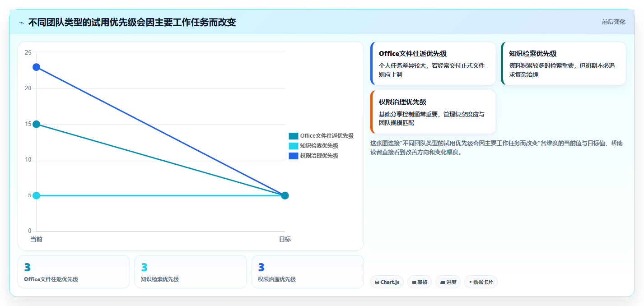Click the Chart.js chip icon
This screenshot has width=644, height=306.
click(377, 282)
